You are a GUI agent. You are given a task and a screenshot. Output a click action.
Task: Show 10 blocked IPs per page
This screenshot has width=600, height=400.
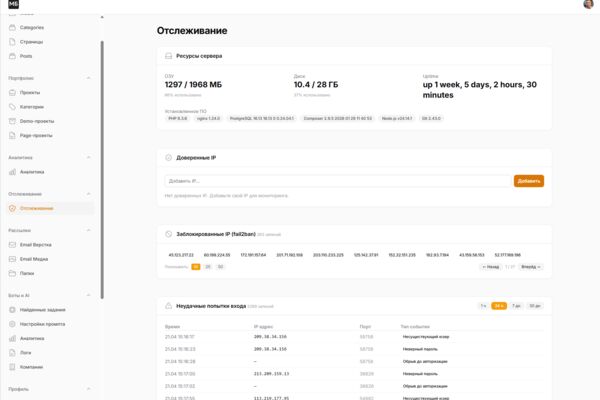click(x=196, y=267)
